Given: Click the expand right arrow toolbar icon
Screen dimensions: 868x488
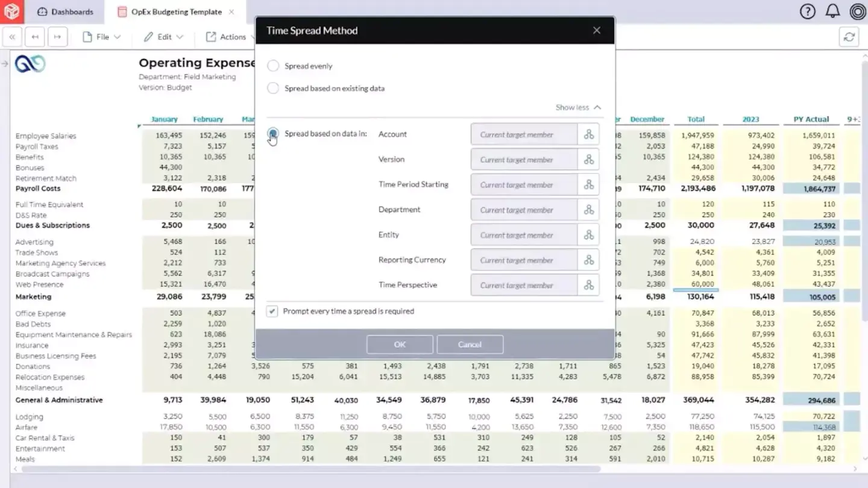Looking at the screenshot, I should (x=57, y=37).
